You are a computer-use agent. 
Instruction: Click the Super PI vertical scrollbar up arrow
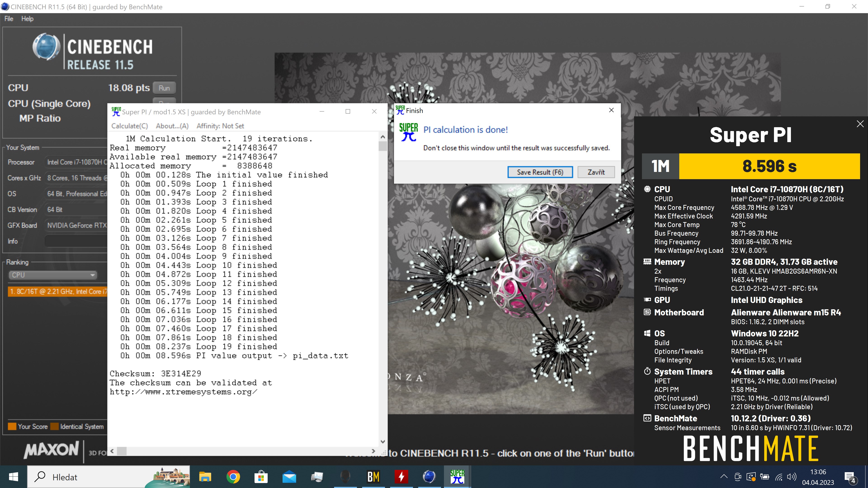[382, 137]
